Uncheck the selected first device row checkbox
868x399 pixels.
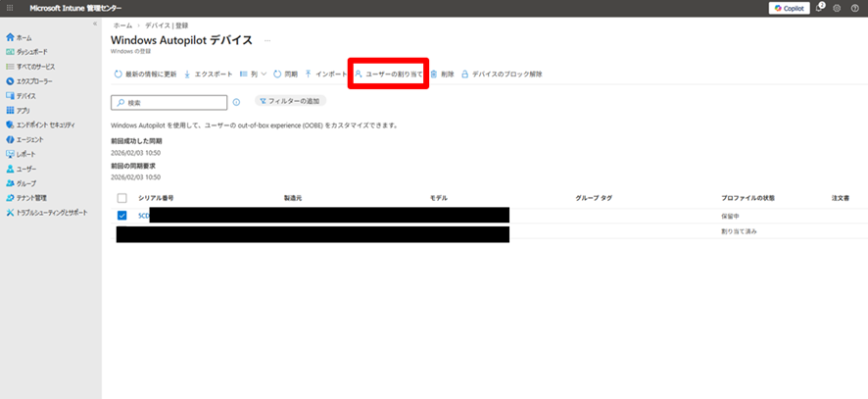tap(121, 216)
